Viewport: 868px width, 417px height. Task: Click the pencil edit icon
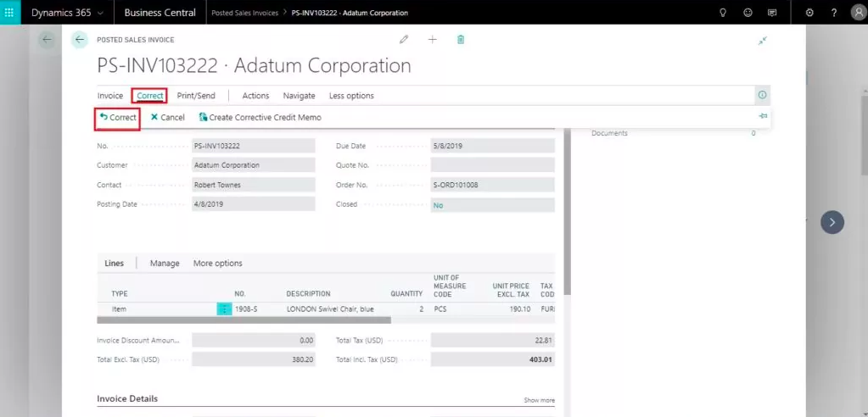click(404, 39)
